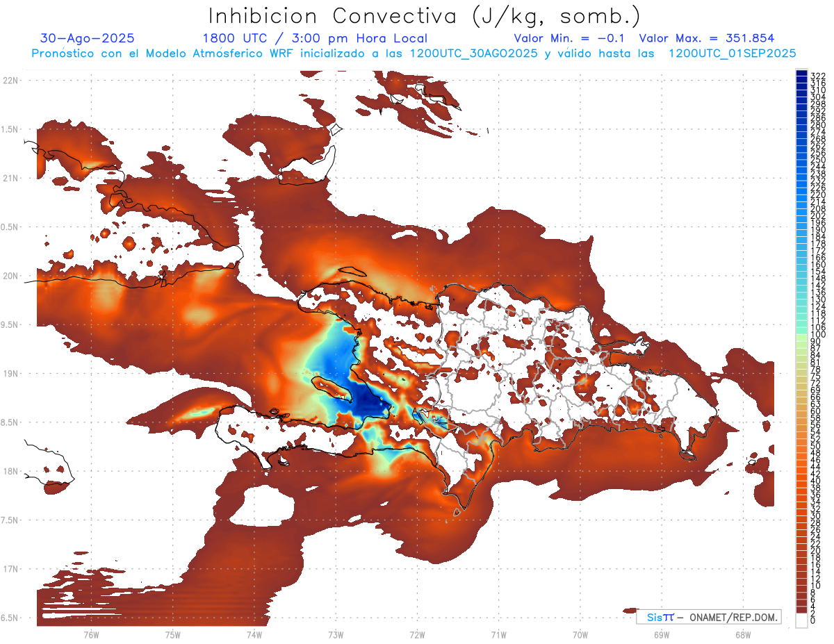The height and width of the screenshot is (644, 834).
Task: Click the "SisTT - ONAMET/REP.DOM." credit box
Action: coord(708,617)
